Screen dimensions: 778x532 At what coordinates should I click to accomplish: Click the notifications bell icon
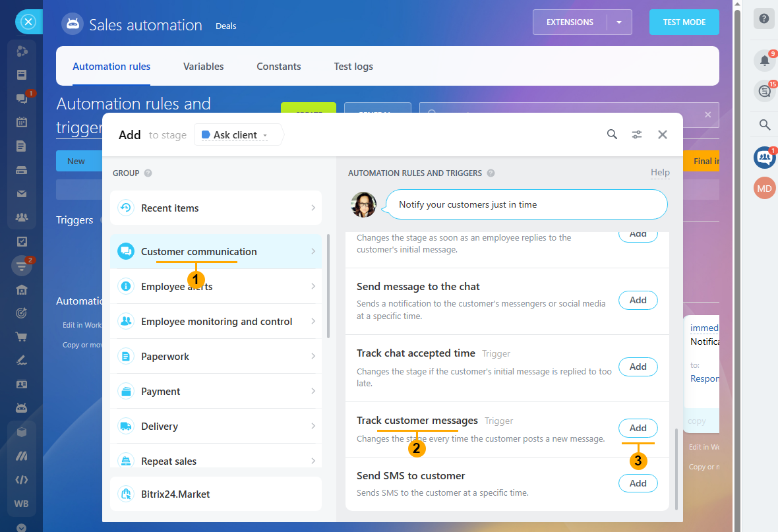pyautogui.click(x=765, y=61)
